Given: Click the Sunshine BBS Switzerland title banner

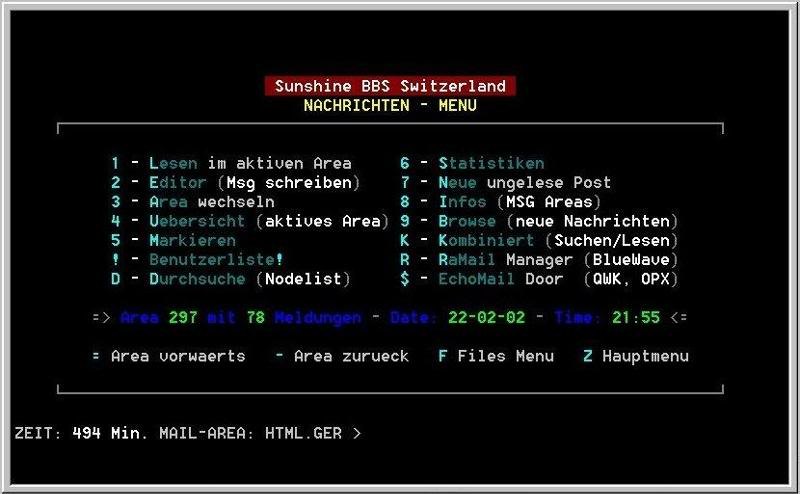Looking at the screenshot, I should pos(390,86).
